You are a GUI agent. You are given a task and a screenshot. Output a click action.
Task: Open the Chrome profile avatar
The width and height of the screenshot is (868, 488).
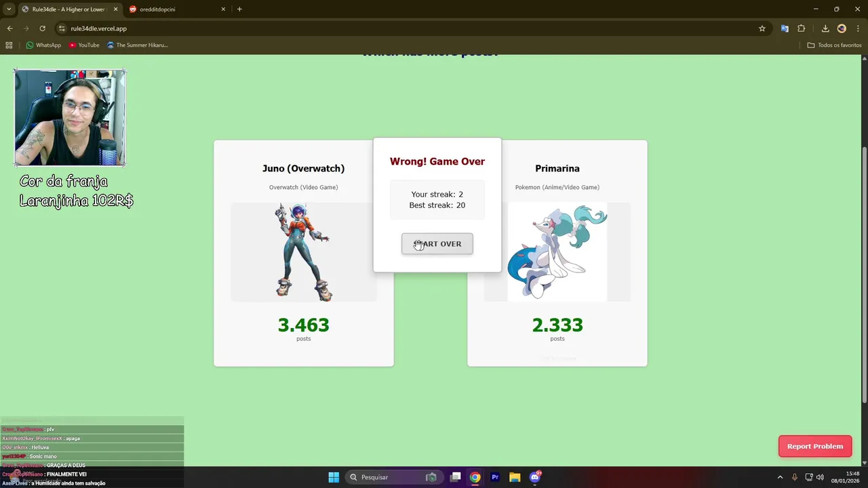[842, 28]
